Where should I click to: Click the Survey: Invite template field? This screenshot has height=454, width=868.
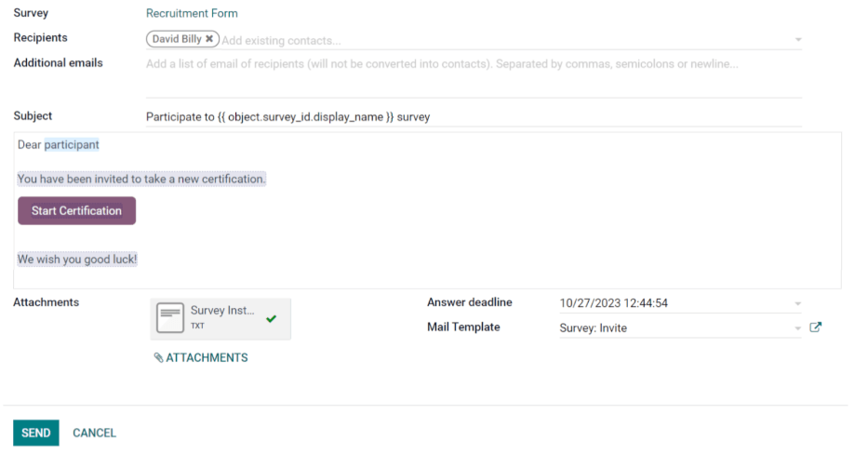pos(651,328)
